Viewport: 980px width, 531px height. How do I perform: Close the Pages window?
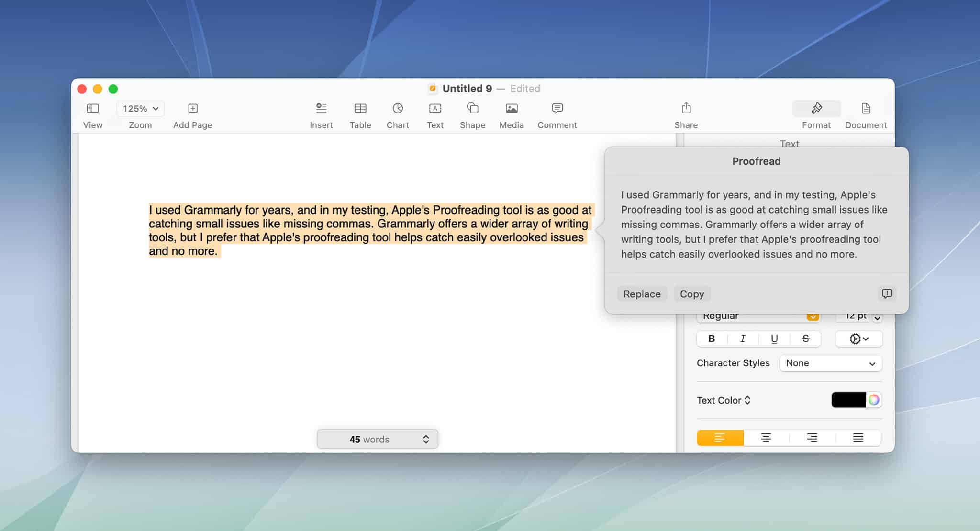pos(82,89)
